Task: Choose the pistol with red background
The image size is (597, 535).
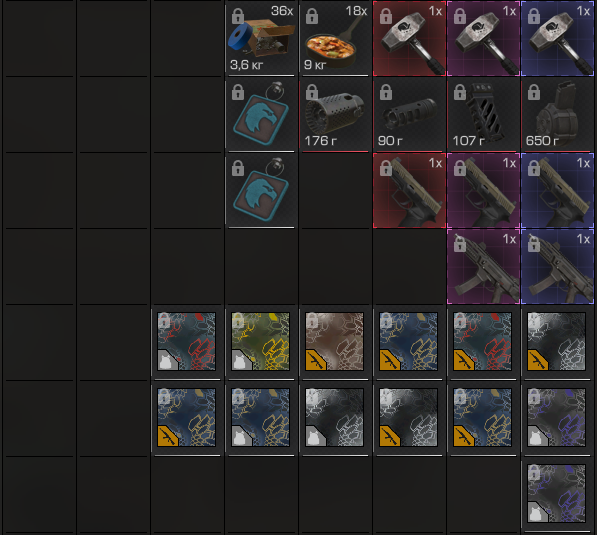Action: pyautogui.click(x=409, y=190)
